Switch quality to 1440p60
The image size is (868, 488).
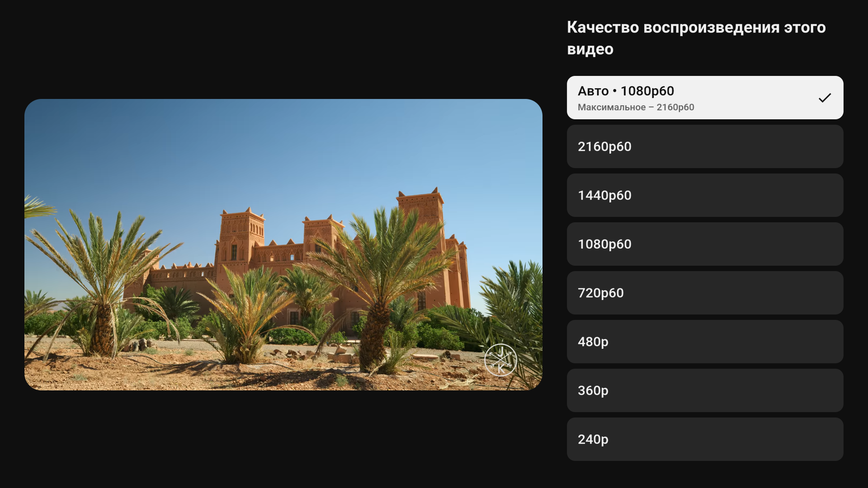pyautogui.click(x=704, y=195)
